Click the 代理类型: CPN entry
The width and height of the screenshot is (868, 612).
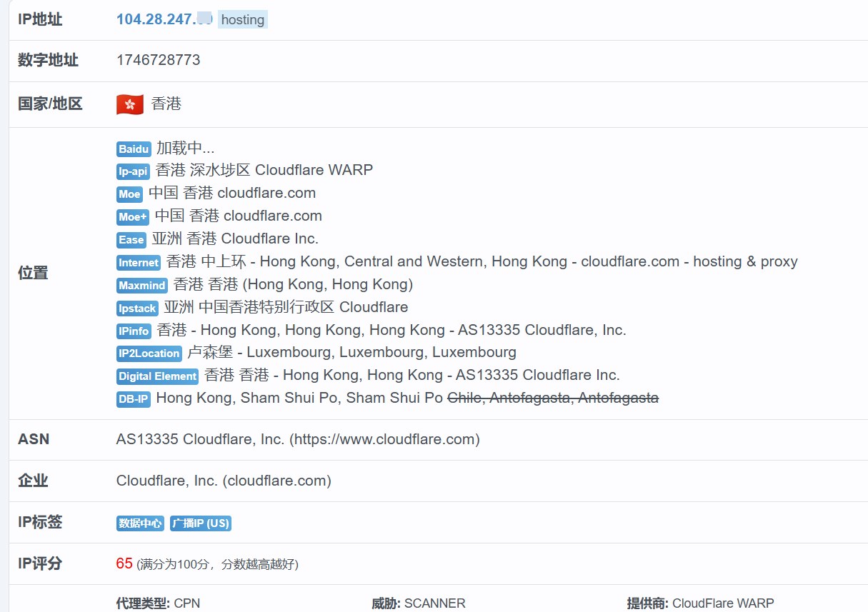tap(158, 603)
